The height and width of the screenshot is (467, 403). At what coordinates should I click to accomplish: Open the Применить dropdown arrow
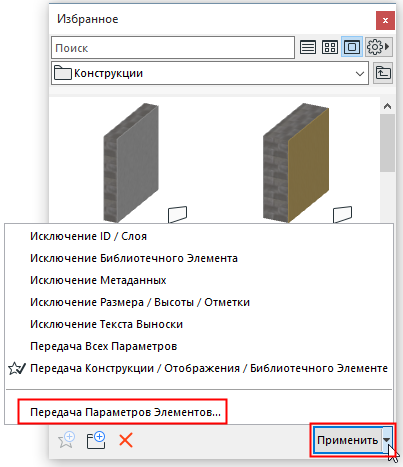tap(387, 440)
